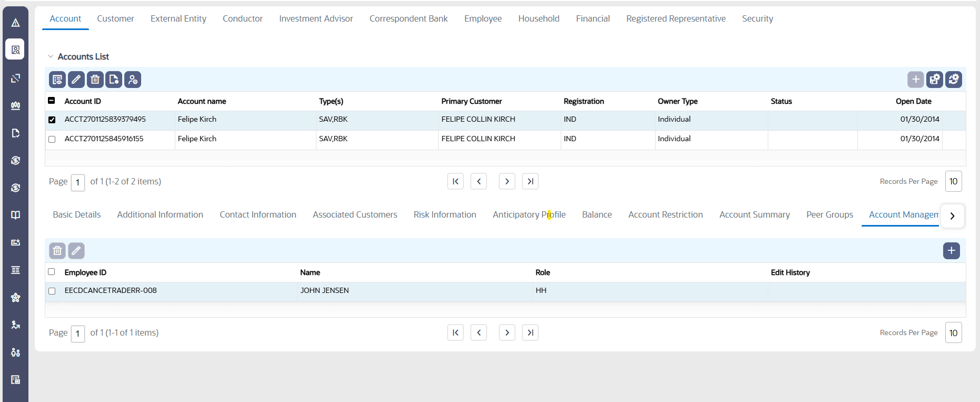Switch to the Customer tab
Image resolution: width=980 pixels, height=402 pixels.
point(115,18)
